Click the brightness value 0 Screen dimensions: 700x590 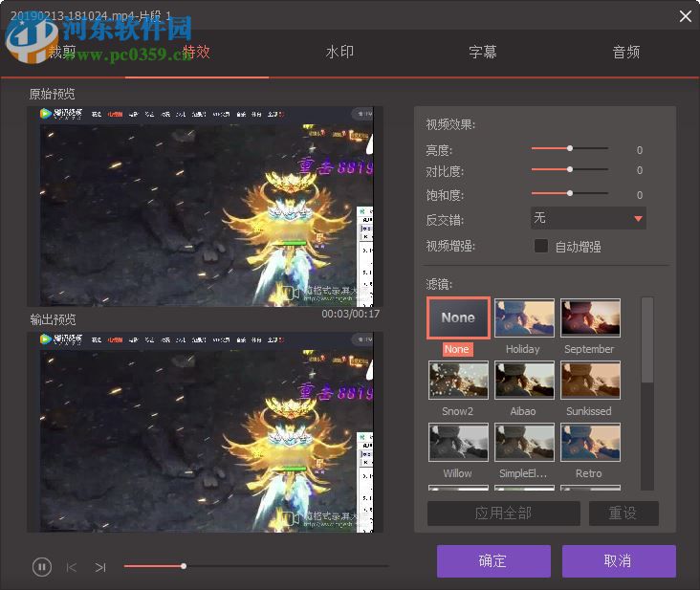pyautogui.click(x=640, y=150)
